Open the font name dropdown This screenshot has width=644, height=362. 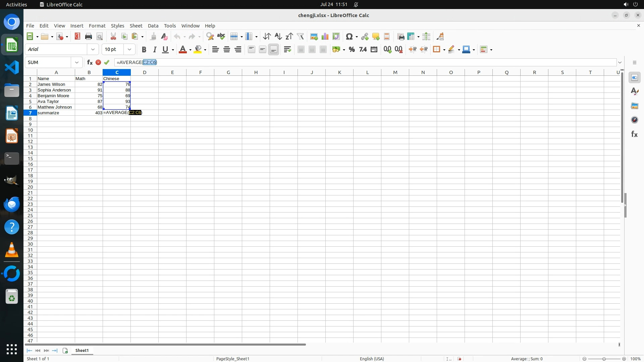coord(93,49)
